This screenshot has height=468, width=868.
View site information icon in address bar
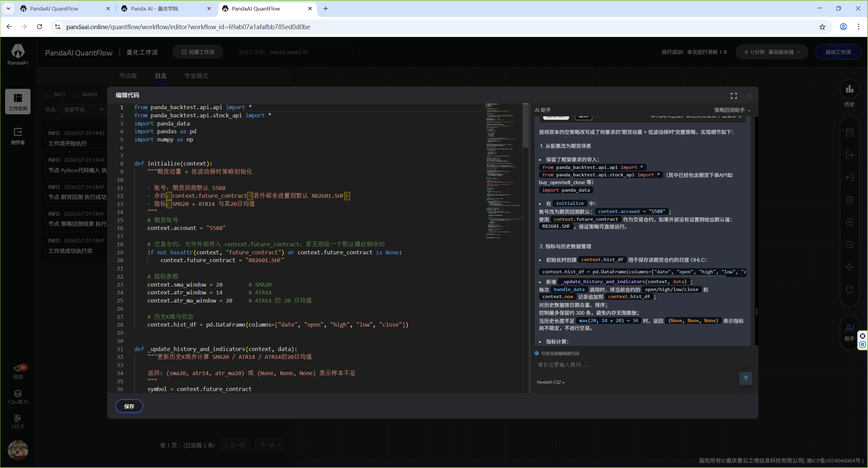58,27
